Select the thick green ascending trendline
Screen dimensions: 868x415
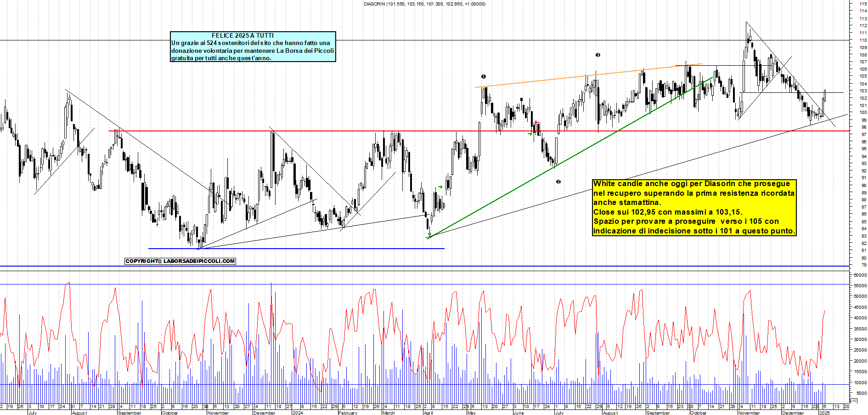click(x=569, y=158)
